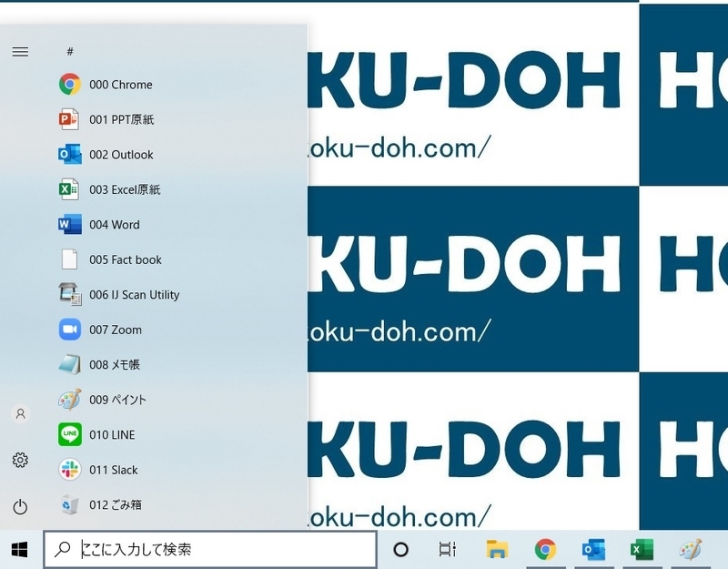Viewport: 728px width, 569px height.
Task: Select the "008 メモ帳" text label
Action: point(115,365)
